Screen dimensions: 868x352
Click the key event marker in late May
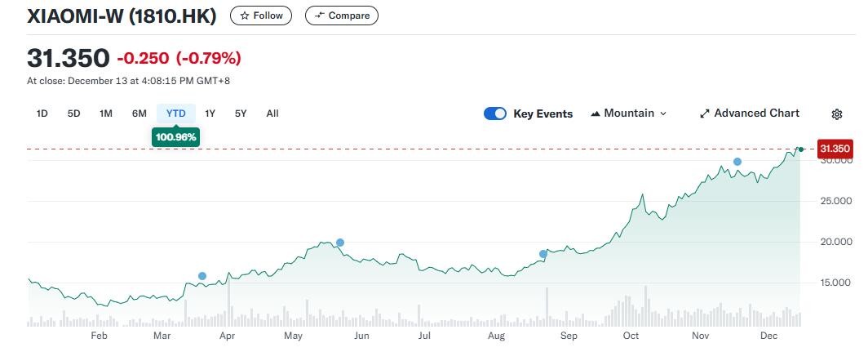(x=340, y=243)
